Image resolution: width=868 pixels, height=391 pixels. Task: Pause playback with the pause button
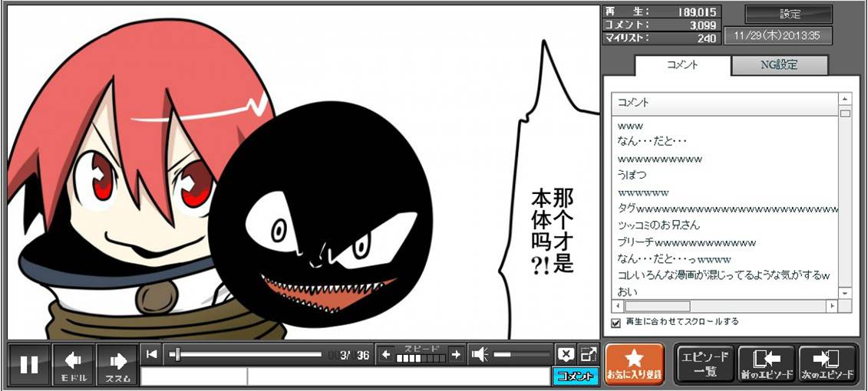pos(29,364)
